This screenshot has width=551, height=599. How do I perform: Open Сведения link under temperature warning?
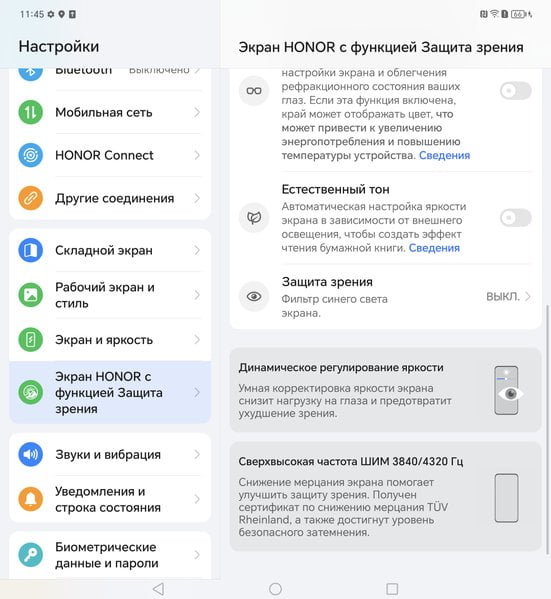[444, 155]
